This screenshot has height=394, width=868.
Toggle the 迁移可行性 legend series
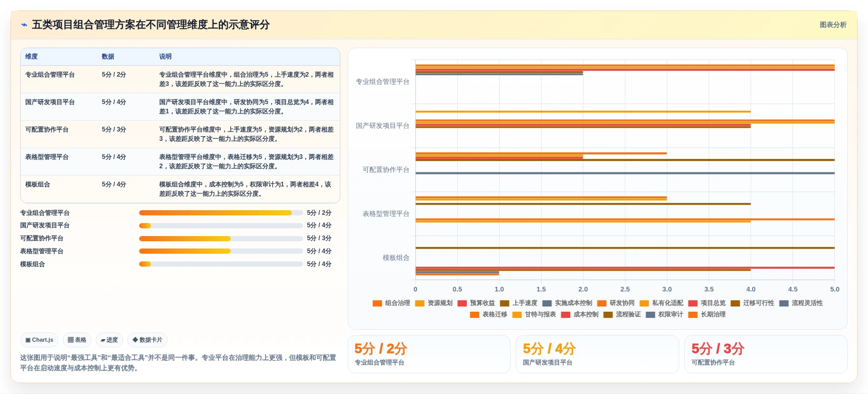click(752, 303)
